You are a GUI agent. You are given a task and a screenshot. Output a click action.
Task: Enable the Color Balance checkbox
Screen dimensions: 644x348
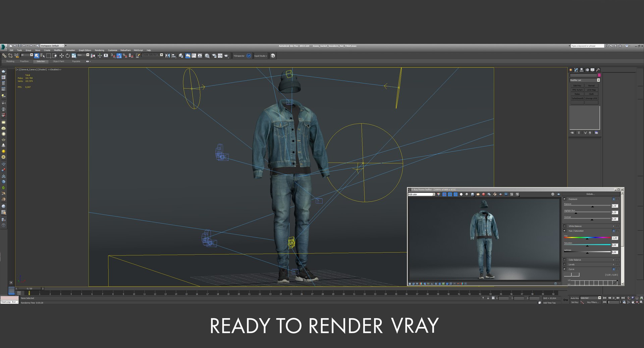[x=565, y=260]
